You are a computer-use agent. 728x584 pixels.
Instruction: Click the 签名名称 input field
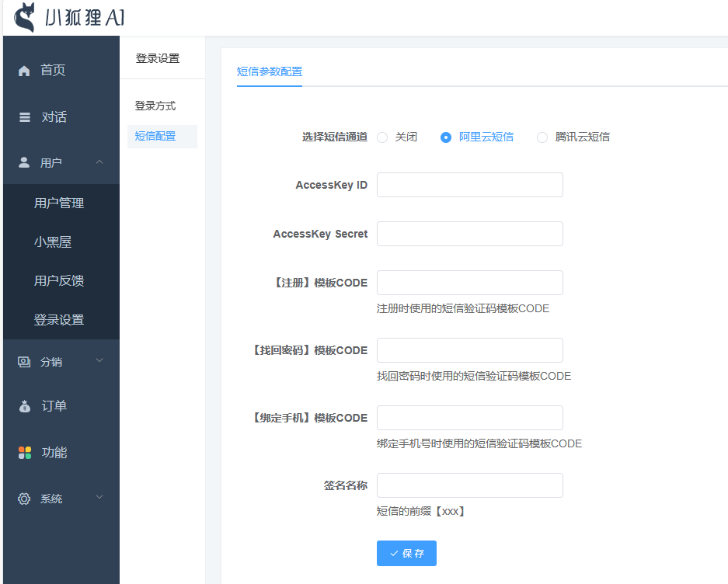[470, 485]
